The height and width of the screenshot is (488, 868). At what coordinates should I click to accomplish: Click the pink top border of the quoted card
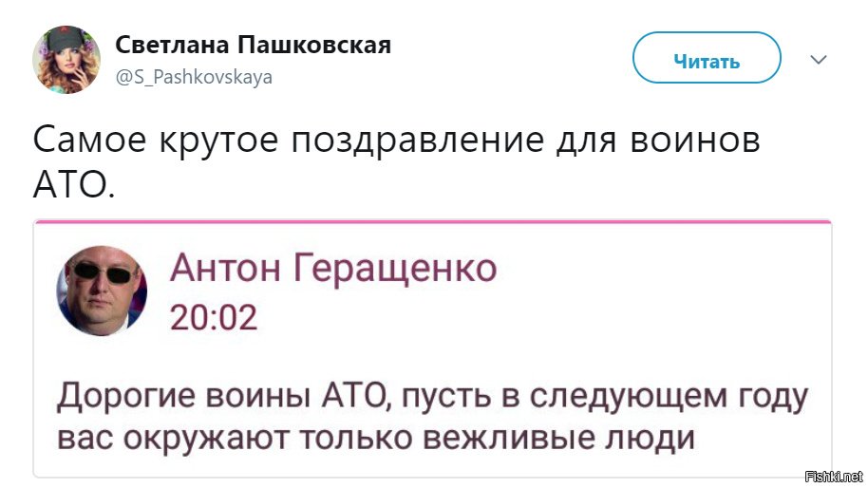[x=432, y=221]
